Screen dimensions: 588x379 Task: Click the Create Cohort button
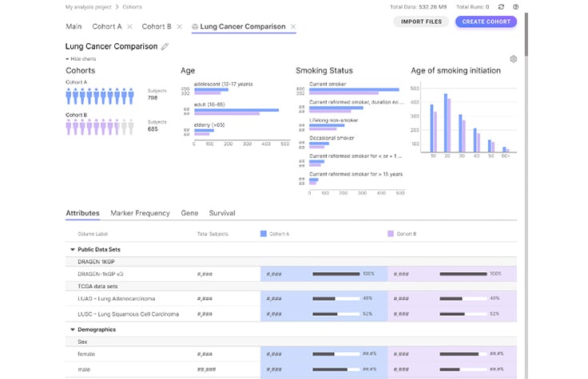486,22
